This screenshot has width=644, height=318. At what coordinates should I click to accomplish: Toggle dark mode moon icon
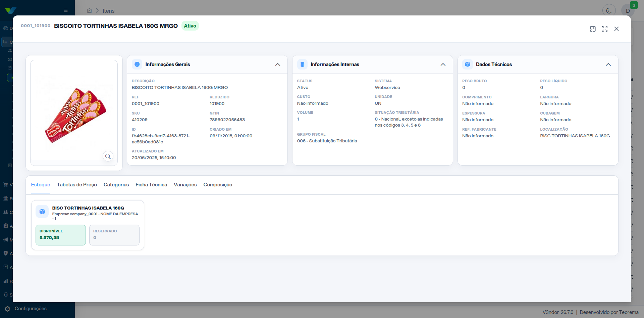[609, 11]
